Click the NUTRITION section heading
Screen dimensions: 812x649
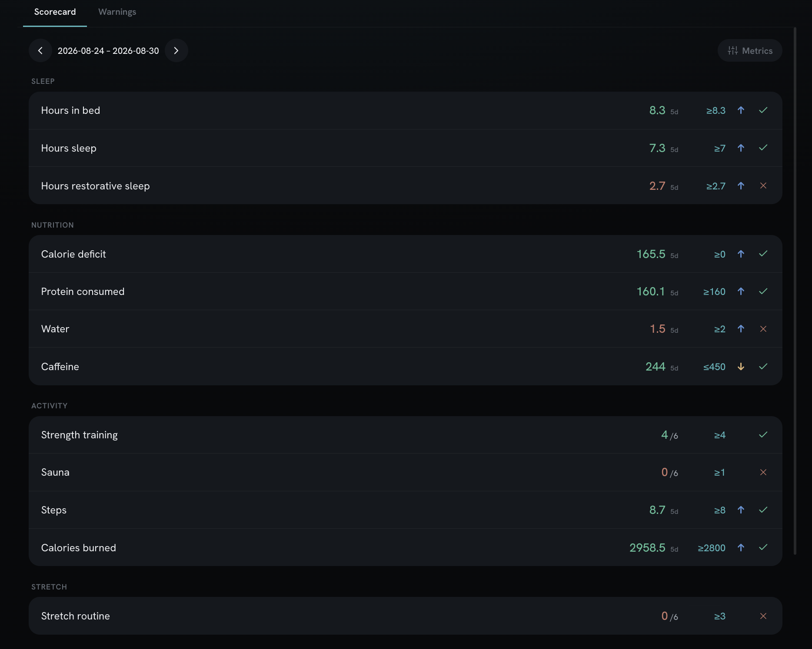pos(53,225)
